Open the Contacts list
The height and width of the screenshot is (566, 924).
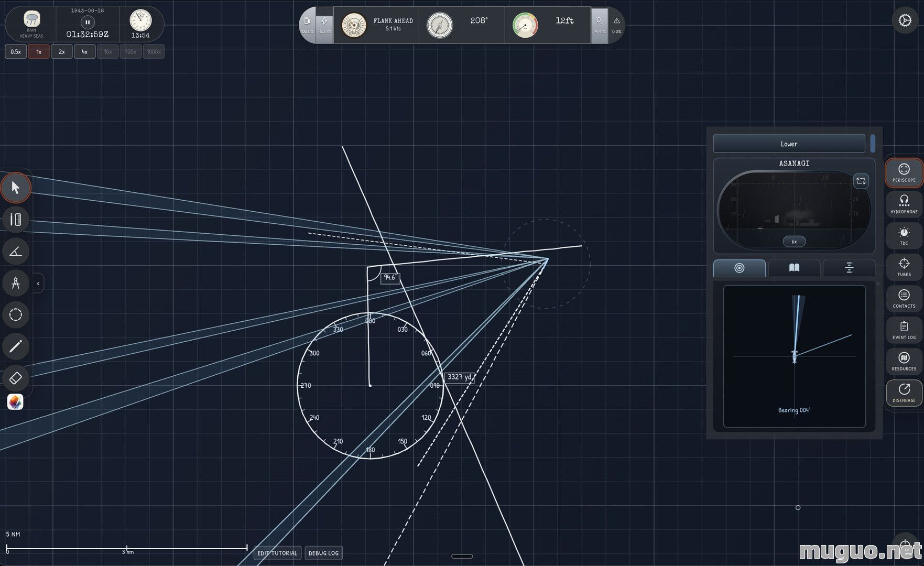[904, 298]
